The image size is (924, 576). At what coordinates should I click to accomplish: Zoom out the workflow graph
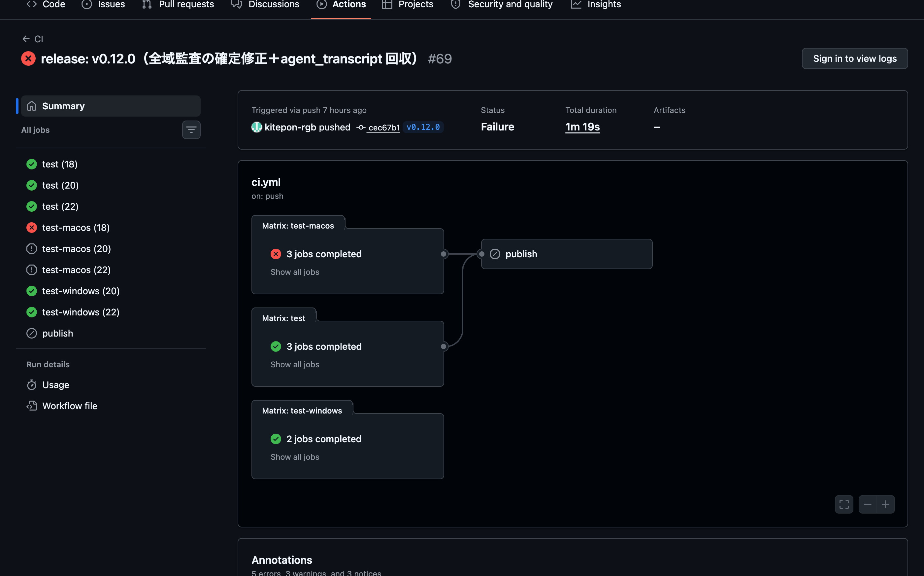pos(867,504)
